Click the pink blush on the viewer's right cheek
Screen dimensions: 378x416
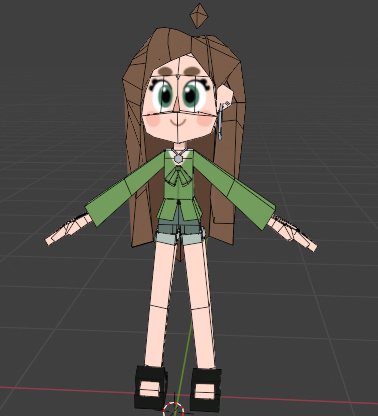click(x=206, y=120)
